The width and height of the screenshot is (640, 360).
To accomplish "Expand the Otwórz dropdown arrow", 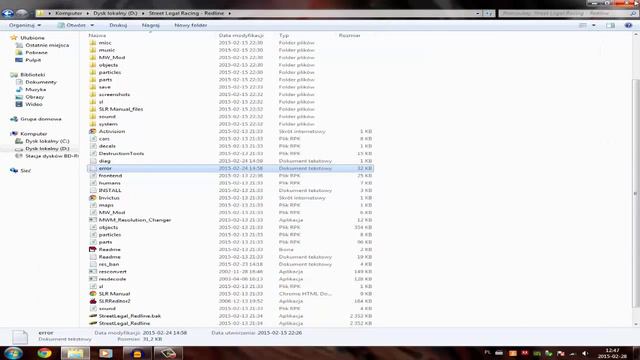I will [92, 25].
